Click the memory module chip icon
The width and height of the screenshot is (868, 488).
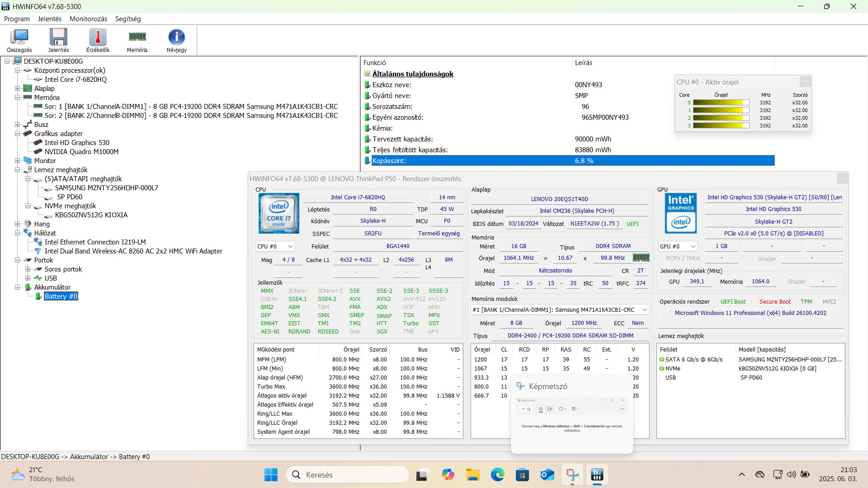coord(641,258)
